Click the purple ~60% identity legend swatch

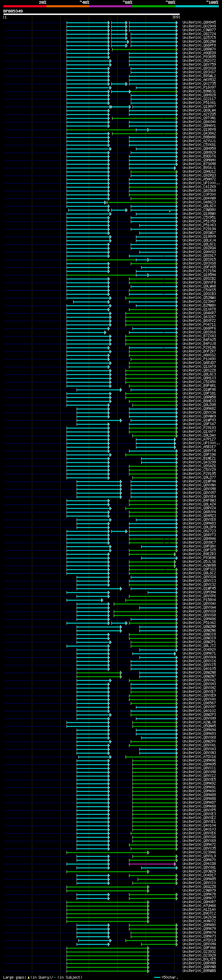point(111,7)
